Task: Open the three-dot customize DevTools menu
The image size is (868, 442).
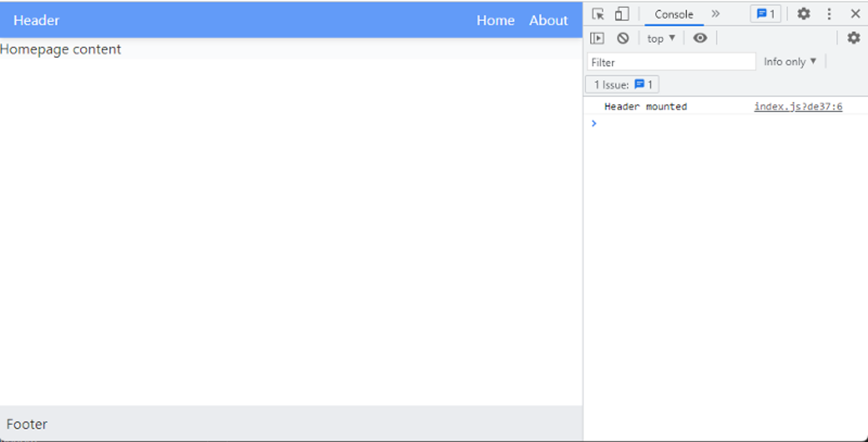Action: tap(829, 14)
